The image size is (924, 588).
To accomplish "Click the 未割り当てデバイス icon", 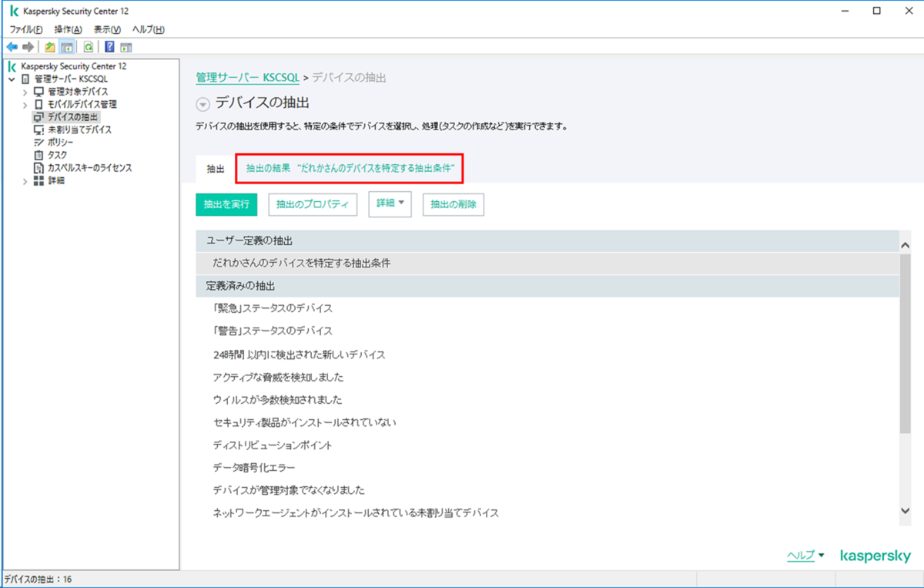I will [x=39, y=129].
